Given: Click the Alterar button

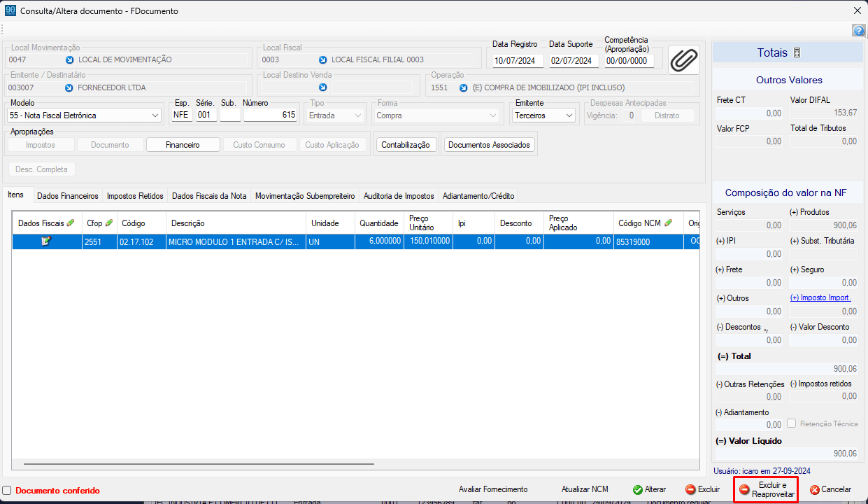Looking at the screenshot, I should coord(649,489).
